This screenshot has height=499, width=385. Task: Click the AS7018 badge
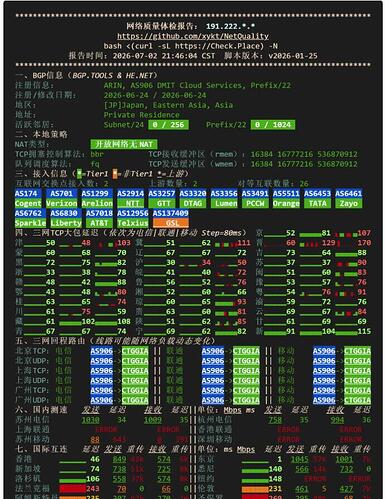coord(99,213)
